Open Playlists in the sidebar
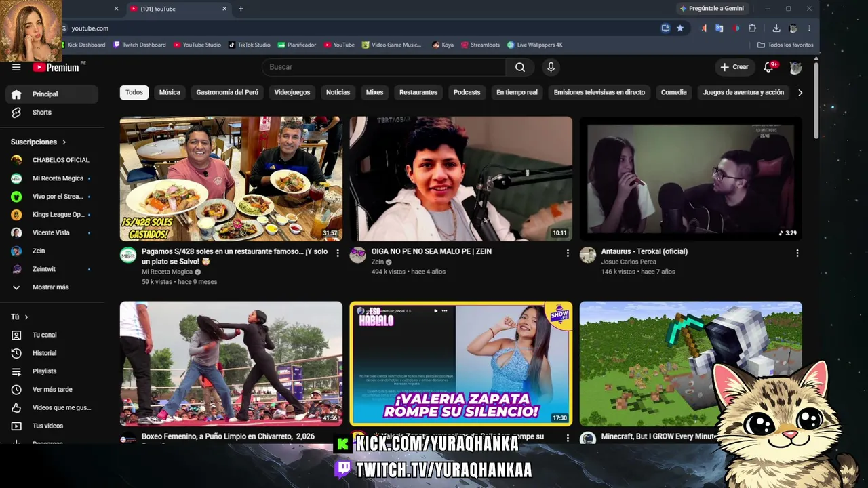 (x=52, y=371)
